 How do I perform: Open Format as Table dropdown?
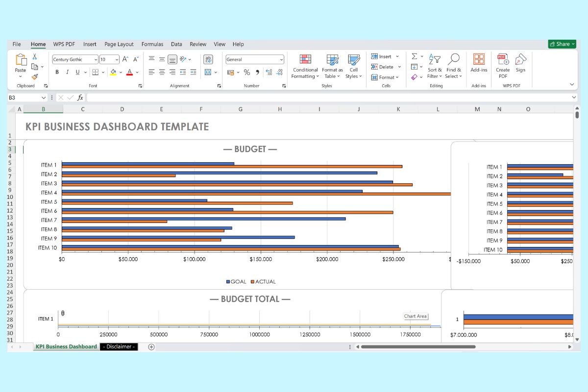pyautogui.click(x=332, y=66)
